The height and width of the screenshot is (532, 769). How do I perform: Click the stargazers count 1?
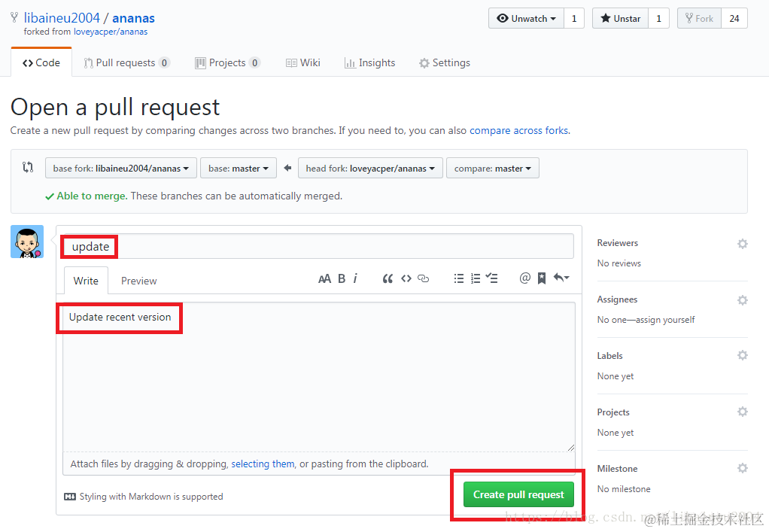coord(658,19)
